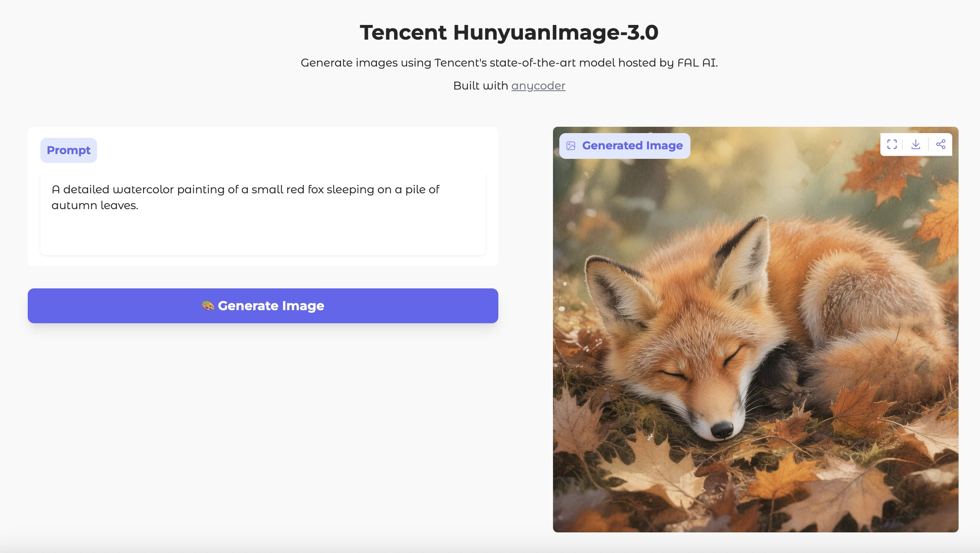This screenshot has width=980, height=553.
Task: Click the Prompt label badge
Action: tap(69, 150)
